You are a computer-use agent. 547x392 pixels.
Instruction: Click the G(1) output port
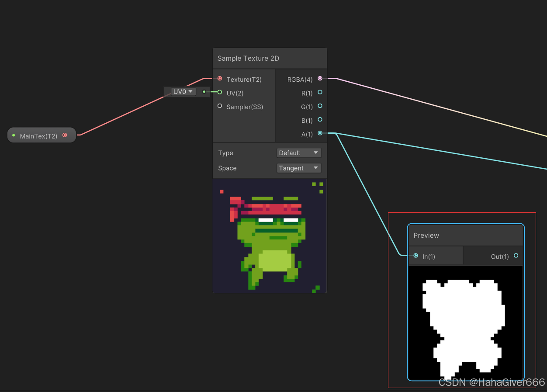tap(320, 106)
